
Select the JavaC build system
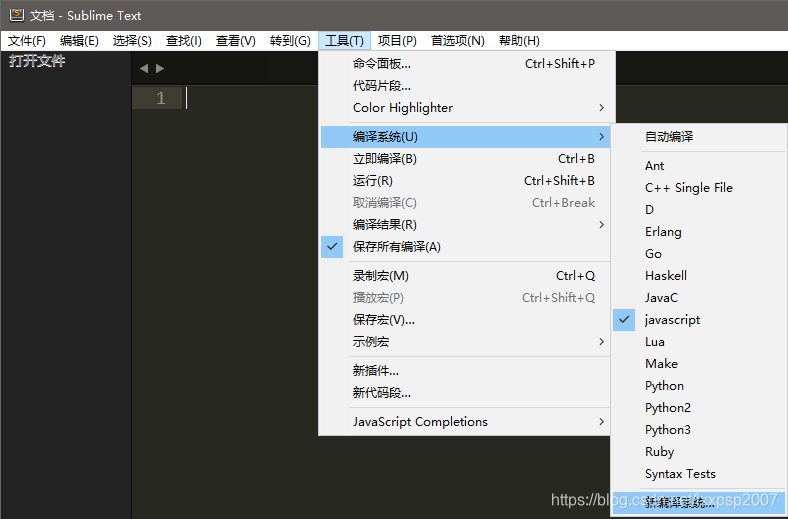699,298
